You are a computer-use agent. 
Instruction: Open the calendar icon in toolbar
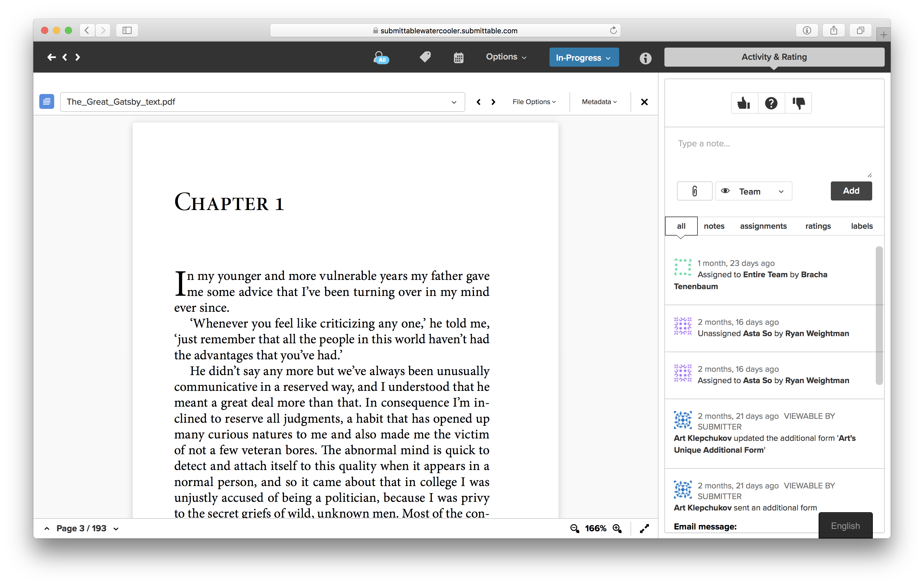[458, 57]
